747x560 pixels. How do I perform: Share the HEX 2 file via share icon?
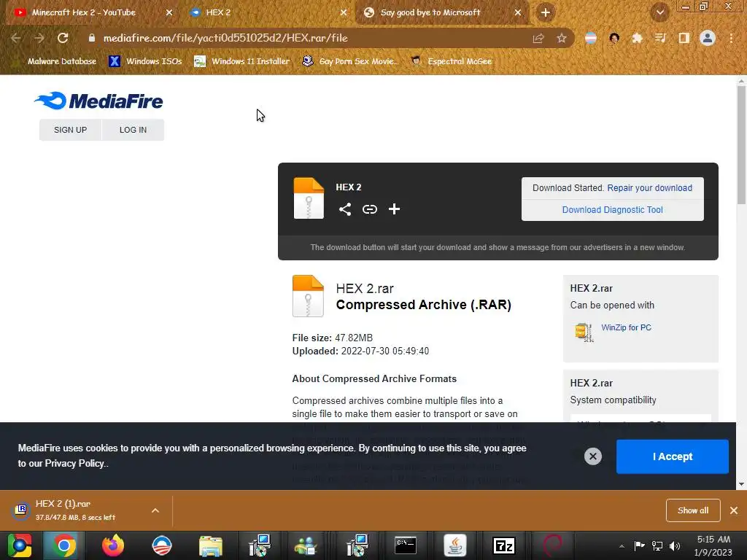click(345, 209)
